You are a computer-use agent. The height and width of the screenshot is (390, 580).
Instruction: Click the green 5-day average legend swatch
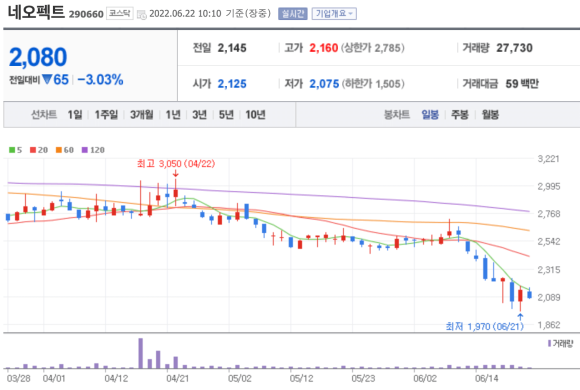(12, 150)
